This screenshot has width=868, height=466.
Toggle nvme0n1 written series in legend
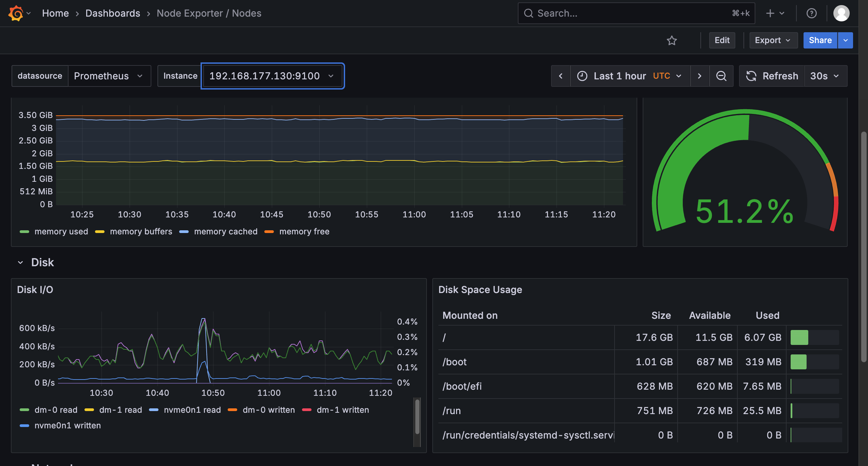68,426
